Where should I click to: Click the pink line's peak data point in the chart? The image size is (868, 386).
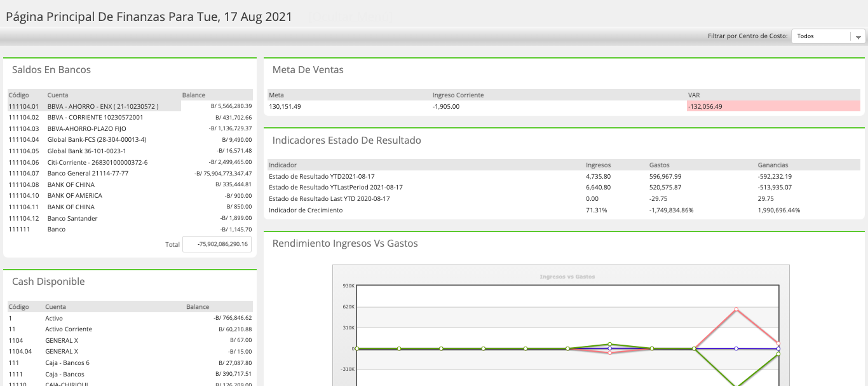pos(736,310)
